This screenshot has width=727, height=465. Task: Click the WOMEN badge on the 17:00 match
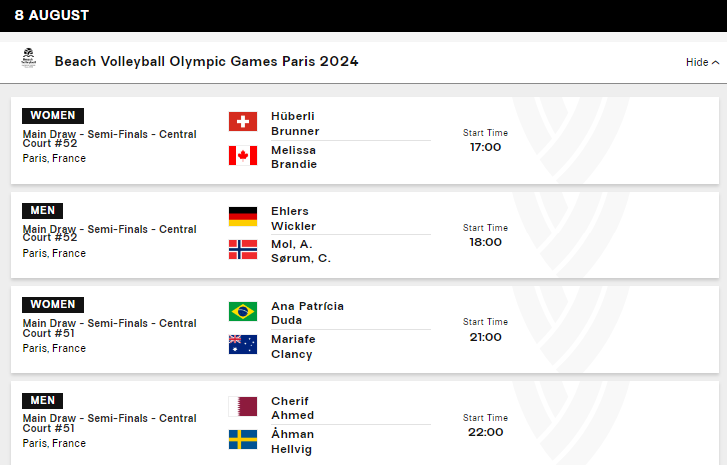click(53, 115)
